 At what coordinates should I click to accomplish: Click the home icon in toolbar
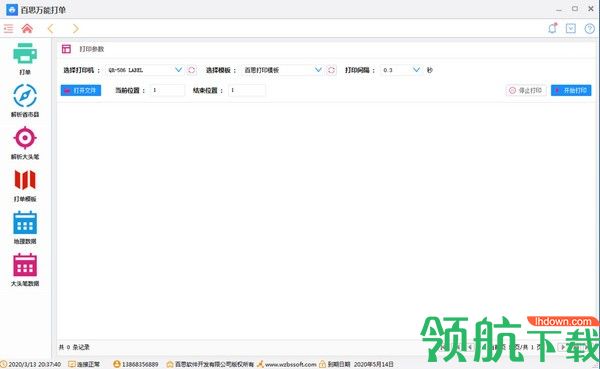[x=27, y=29]
